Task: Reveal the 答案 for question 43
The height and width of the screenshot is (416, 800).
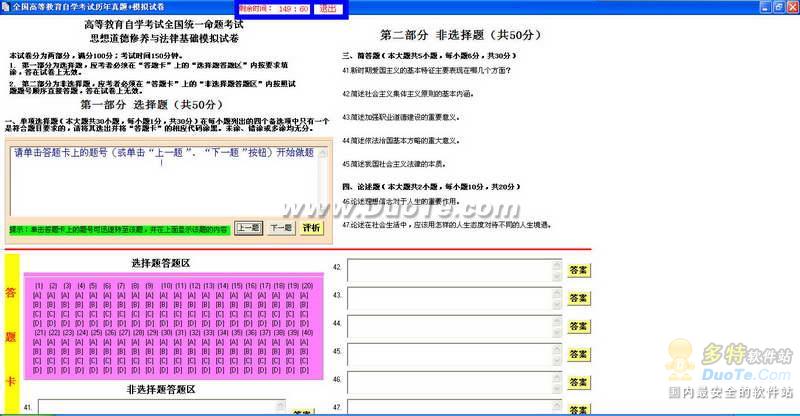Action: pyautogui.click(x=578, y=298)
